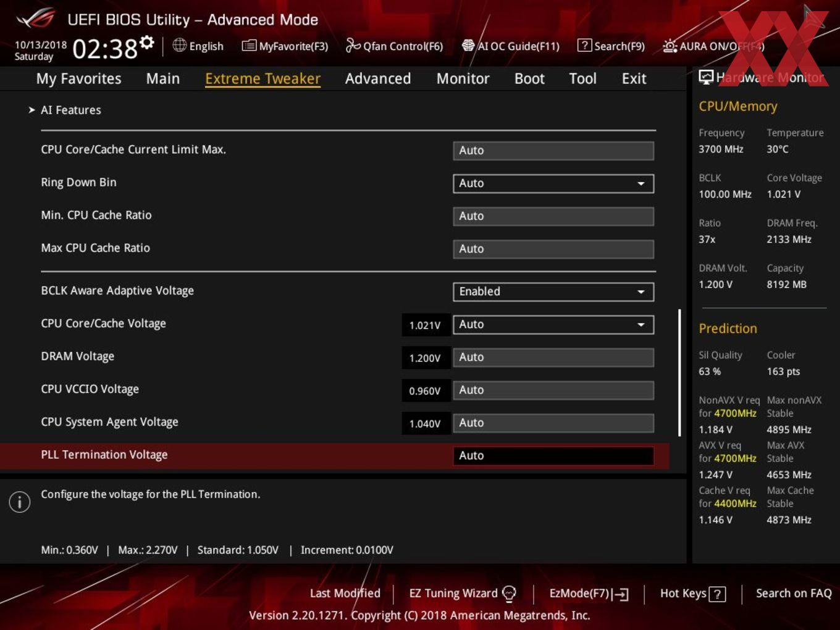
Task: Switch to the Main tab
Action: (163, 78)
